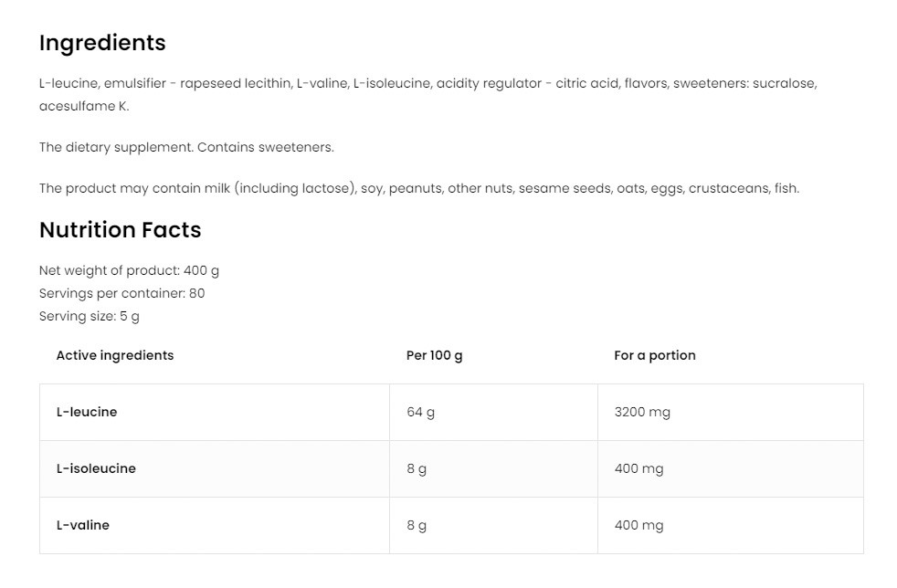The height and width of the screenshot is (588, 897).
Task: Click the 'For a portion' column header
Action: (654, 355)
